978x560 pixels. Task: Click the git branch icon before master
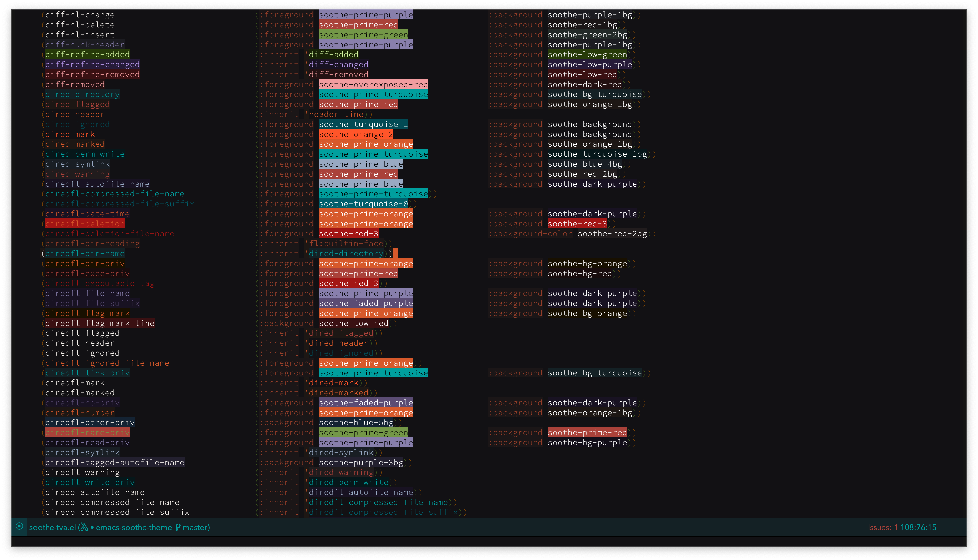pos(178,527)
